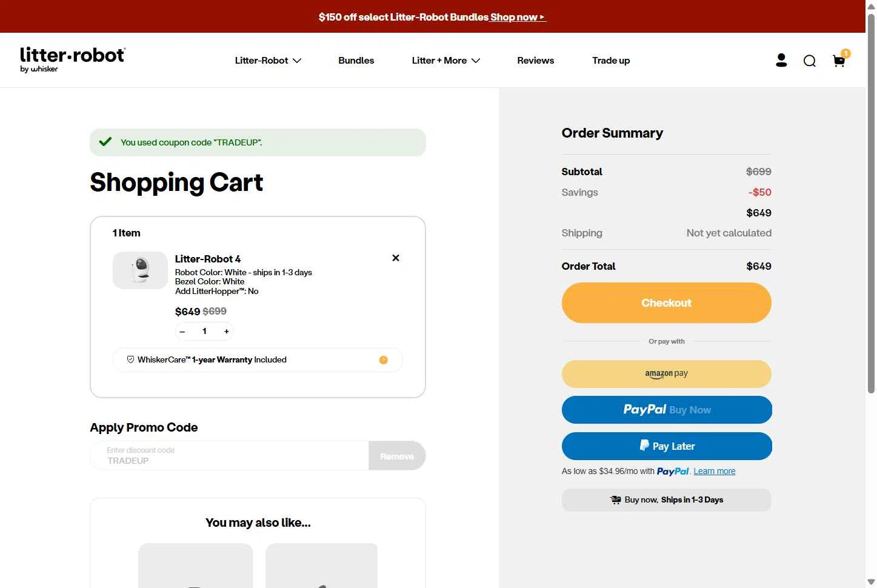
Task: Expand the Litter + More dropdown
Action: click(x=445, y=61)
